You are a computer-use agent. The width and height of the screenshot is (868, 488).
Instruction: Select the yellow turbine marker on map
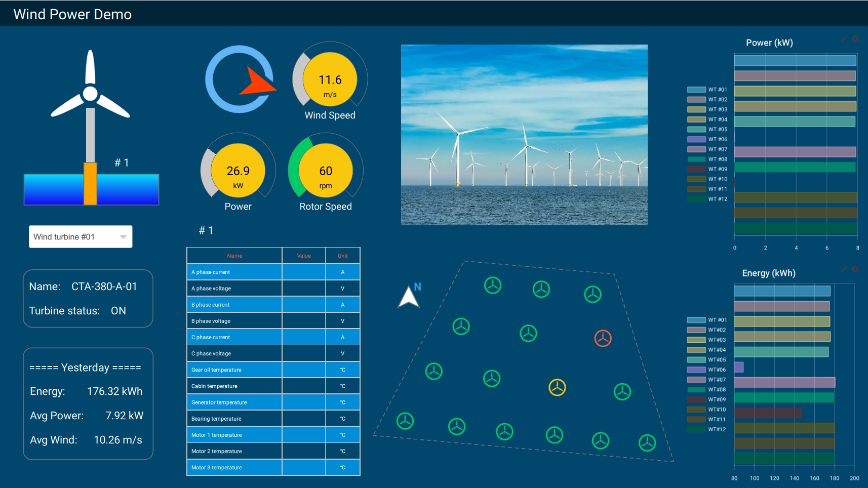557,387
